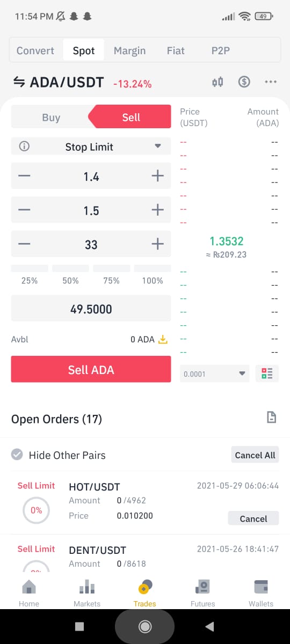Viewport: 290px width, 644px height.
Task: Open the 0.0001 price precision dropdown
Action: [215, 374]
